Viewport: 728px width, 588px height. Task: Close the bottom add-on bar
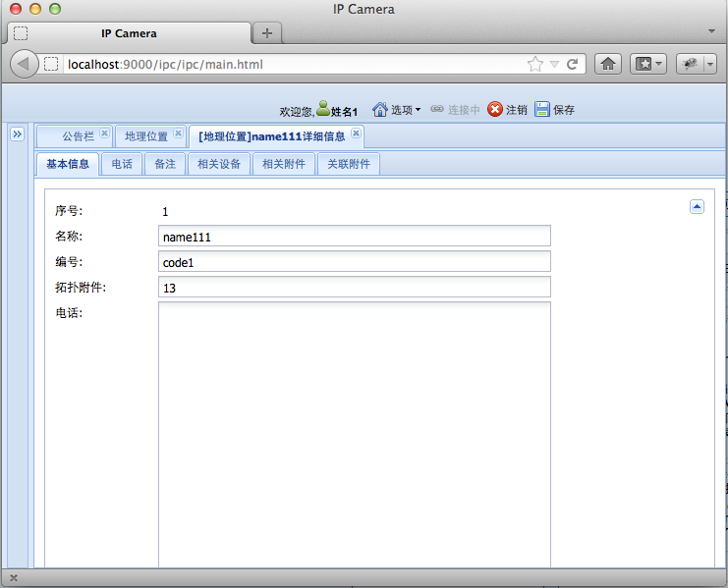pyautogui.click(x=14, y=578)
